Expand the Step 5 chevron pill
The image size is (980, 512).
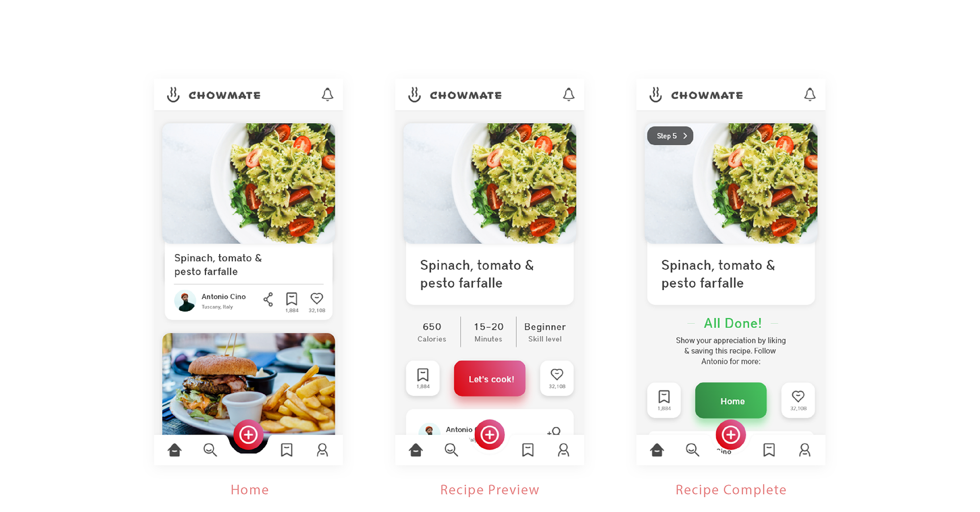coord(670,136)
